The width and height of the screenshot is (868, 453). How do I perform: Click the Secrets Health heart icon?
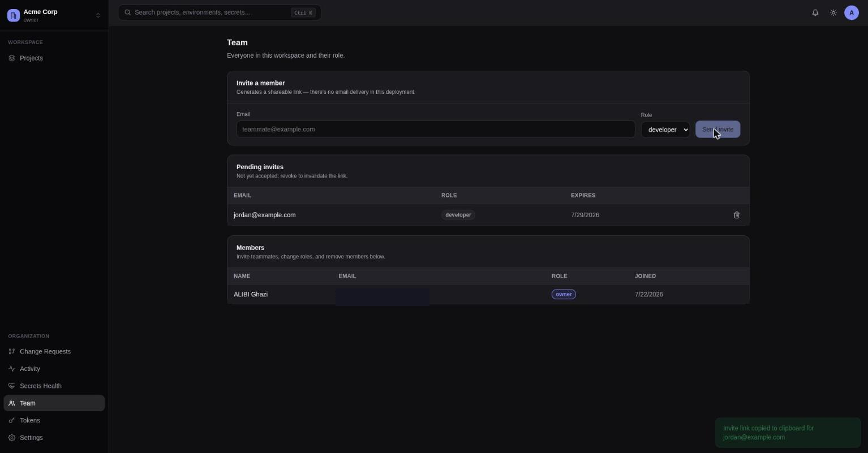point(12,386)
